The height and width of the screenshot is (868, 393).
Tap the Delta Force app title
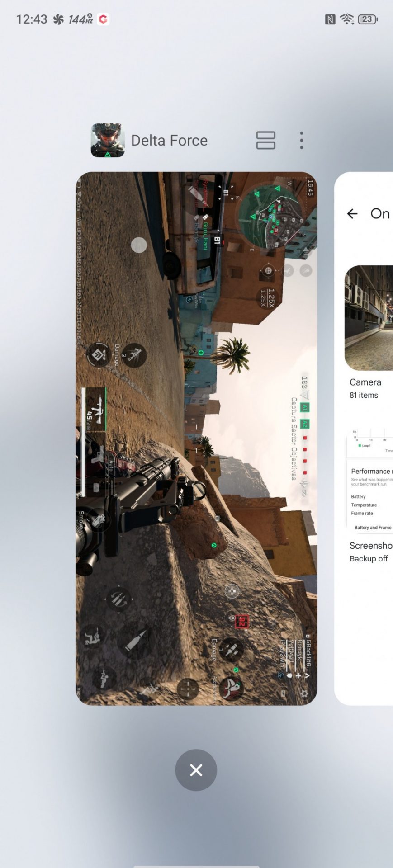pos(169,141)
